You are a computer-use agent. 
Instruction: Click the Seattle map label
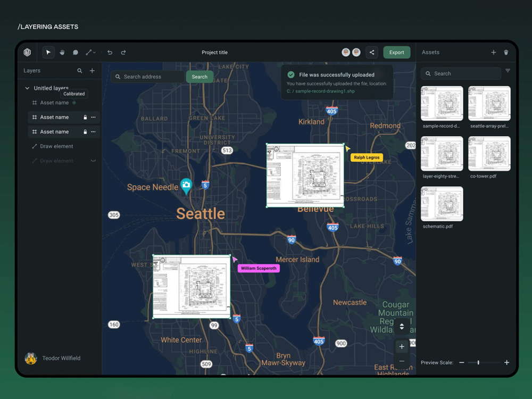click(x=201, y=214)
